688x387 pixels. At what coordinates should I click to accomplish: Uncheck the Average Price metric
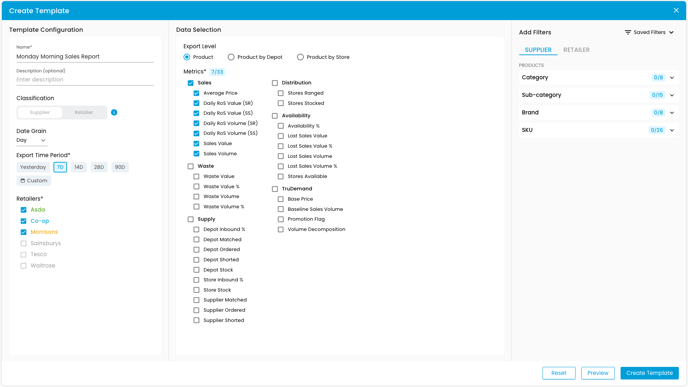click(x=196, y=93)
